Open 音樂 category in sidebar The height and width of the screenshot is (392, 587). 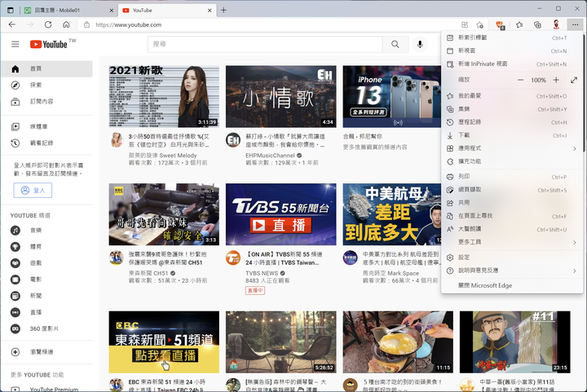pos(46,231)
